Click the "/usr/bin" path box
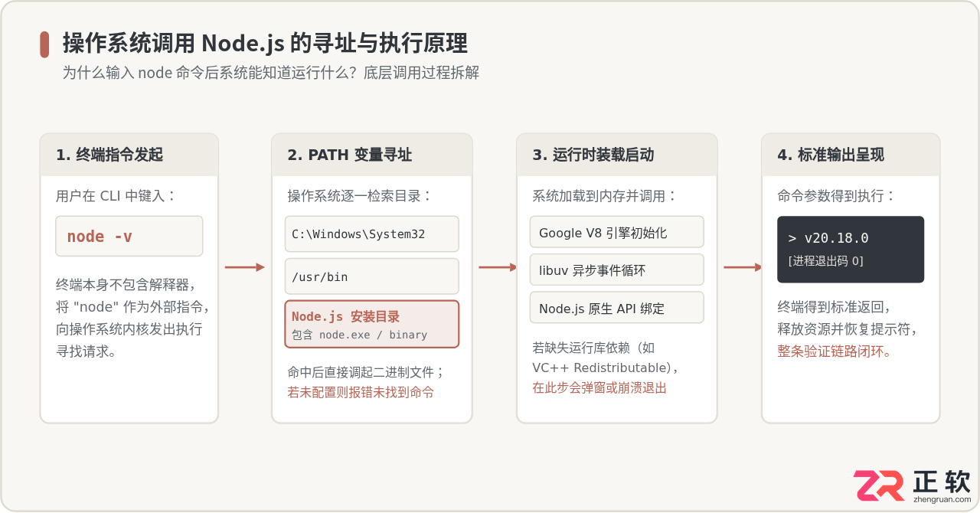980x513 pixels. pos(372,276)
